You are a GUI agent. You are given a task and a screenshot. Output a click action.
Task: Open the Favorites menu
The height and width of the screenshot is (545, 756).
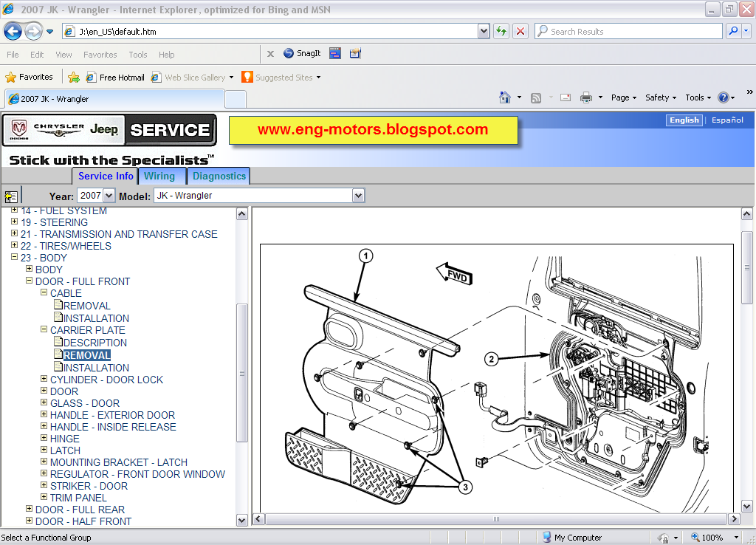click(100, 55)
